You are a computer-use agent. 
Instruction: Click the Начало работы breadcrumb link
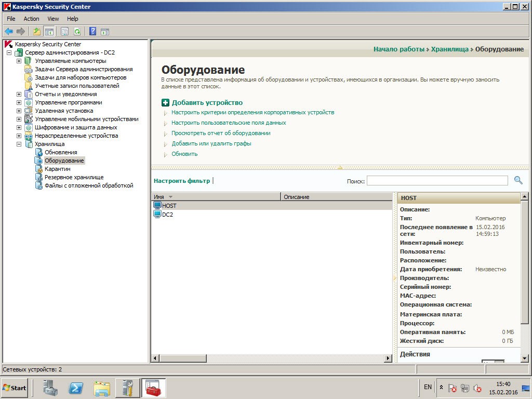399,49
